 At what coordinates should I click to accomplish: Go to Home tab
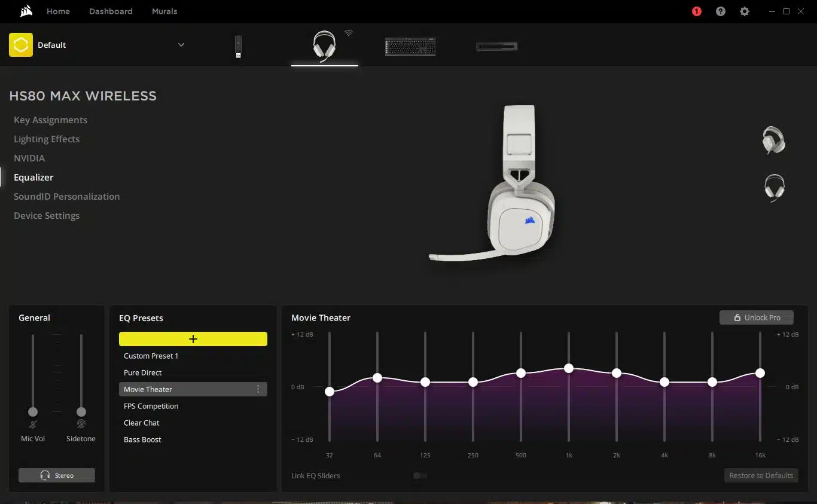(x=58, y=11)
